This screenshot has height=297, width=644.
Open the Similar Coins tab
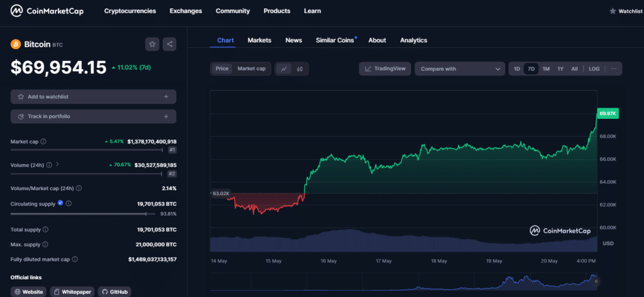click(335, 40)
